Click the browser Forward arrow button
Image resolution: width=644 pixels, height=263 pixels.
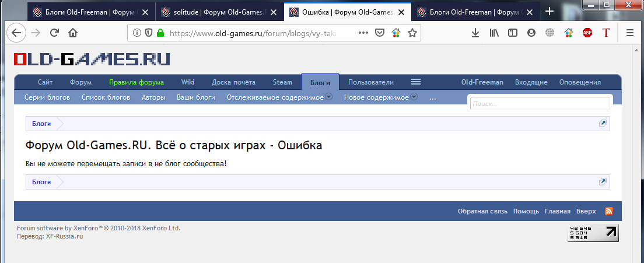click(x=36, y=33)
